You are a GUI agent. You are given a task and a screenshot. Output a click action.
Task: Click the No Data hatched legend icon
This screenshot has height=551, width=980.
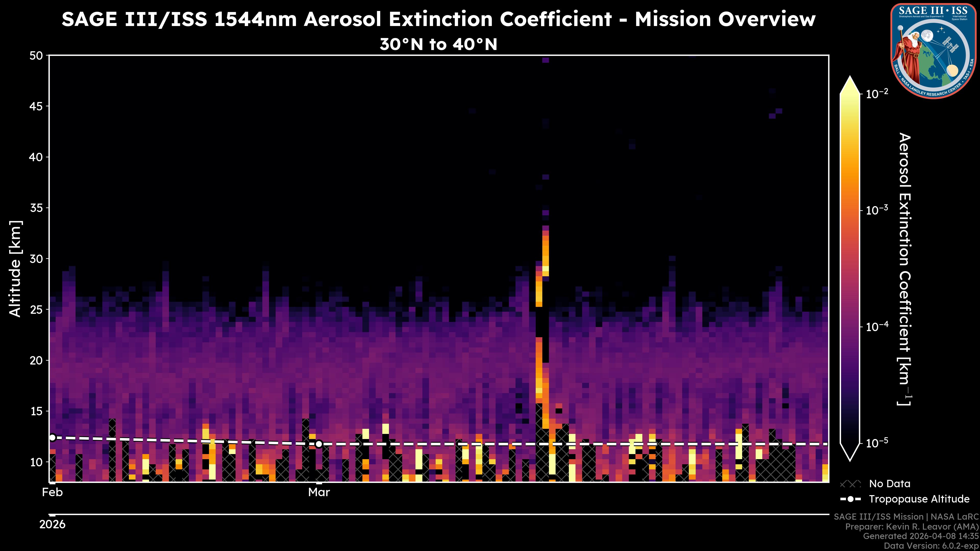pyautogui.click(x=850, y=484)
